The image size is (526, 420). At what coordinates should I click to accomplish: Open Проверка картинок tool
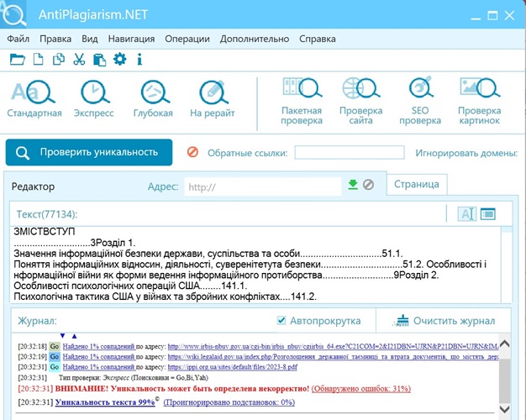pos(480,101)
